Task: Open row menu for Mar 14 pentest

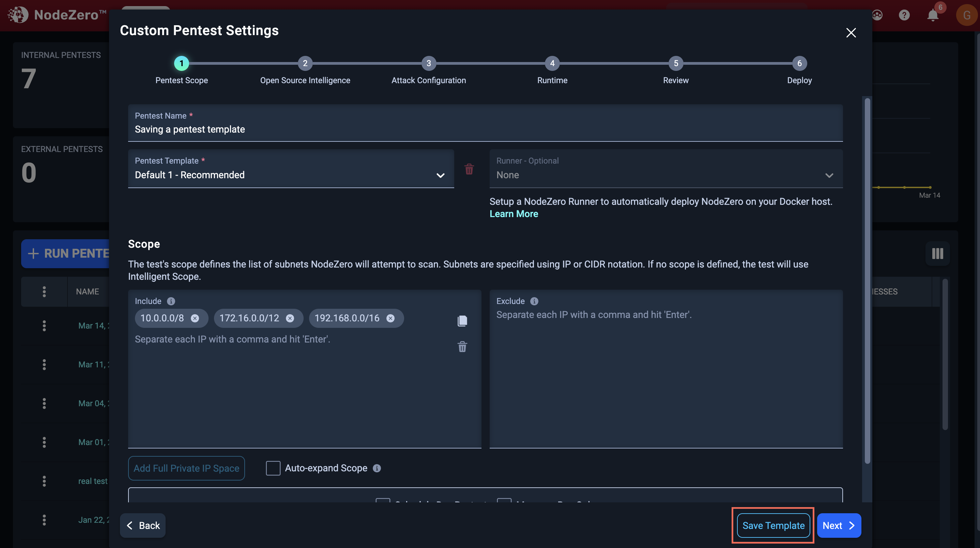Action: click(x=44, y=326)
